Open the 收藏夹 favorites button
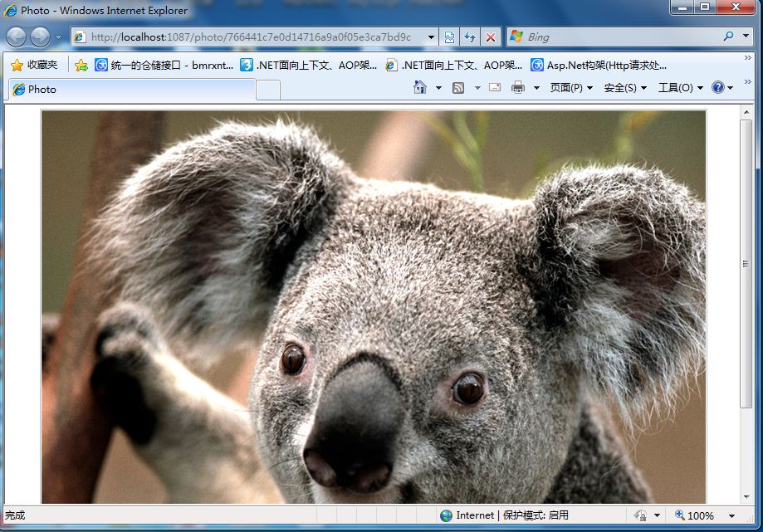This screenshot has width=763, height=532. (34, 65)
